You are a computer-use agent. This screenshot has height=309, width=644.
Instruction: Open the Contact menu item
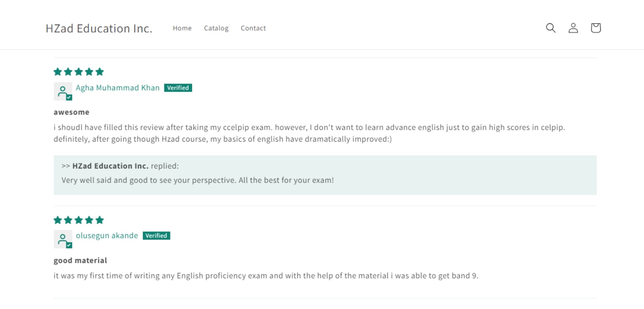pyautogui.click(x=253, y=28)
